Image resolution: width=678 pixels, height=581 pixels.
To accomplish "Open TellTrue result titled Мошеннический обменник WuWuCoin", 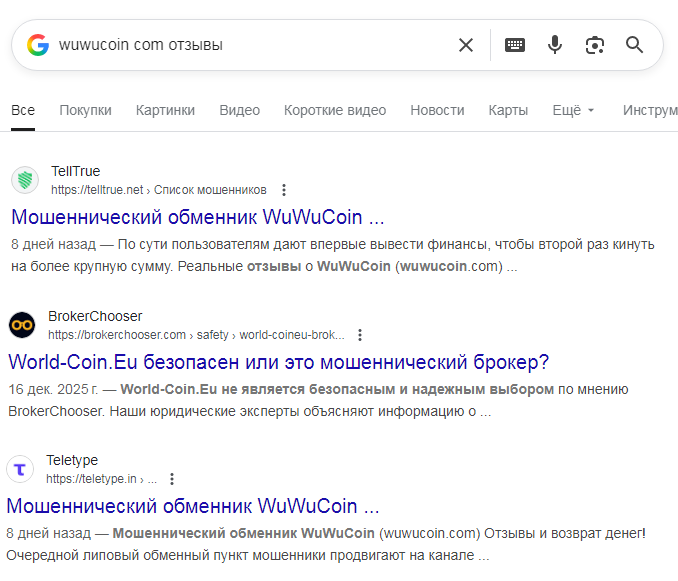I will (x=198, y=217).
